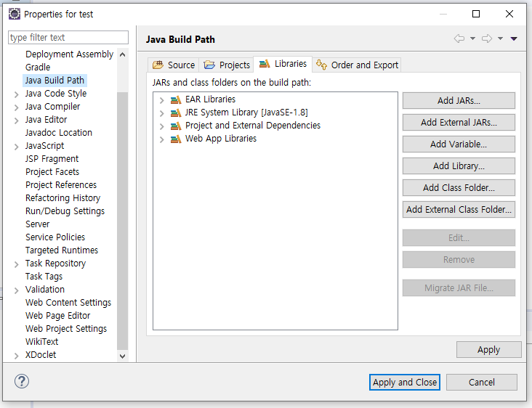This screenshot has width=532, height=408.
Task: Cancel the properties dialog
Action: [481, 383]
